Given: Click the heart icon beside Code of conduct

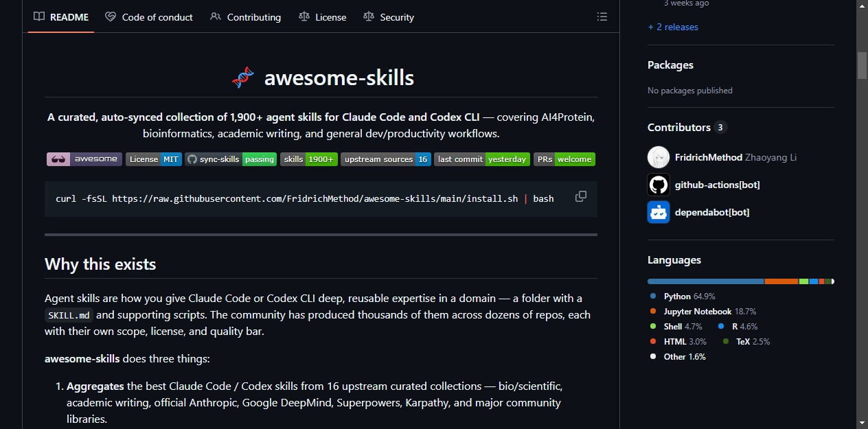Looking at the screenshot, I should point(111,16).
